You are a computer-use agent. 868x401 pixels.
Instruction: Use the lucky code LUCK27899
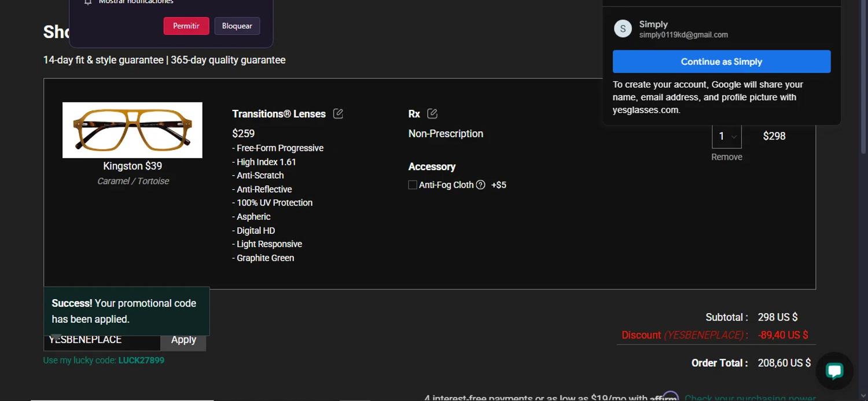tap(141, 360)
